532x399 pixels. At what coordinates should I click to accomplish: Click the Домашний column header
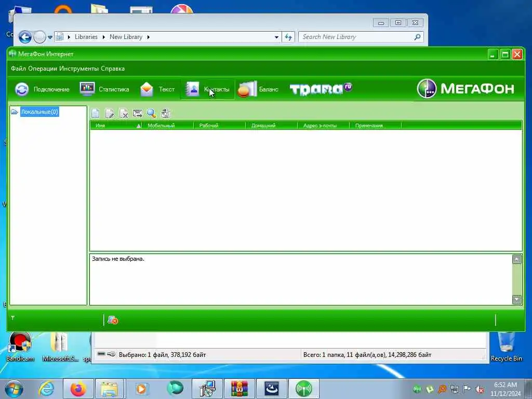271,126
